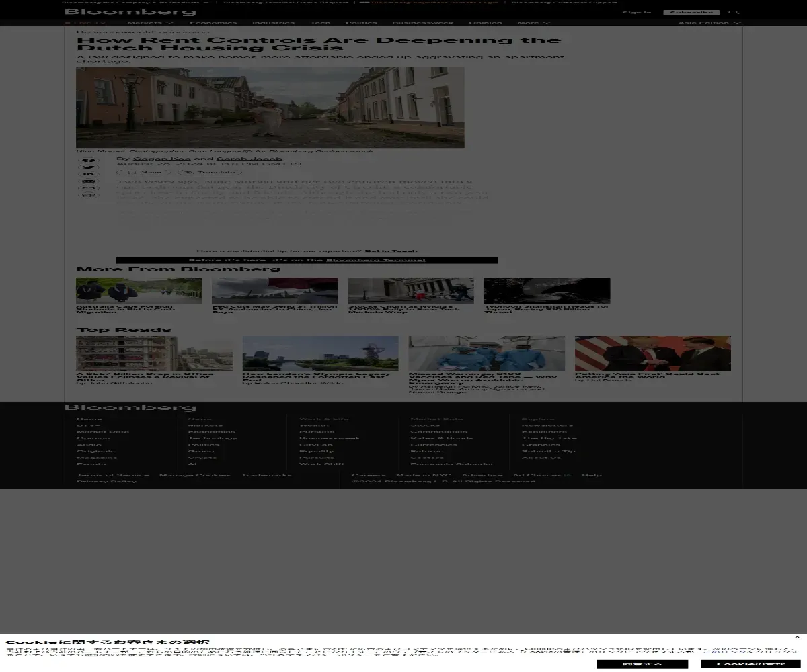The height and width of the screenshot is (672, 807).
Task: Click Home in the footer
Action: pos(89,419)
